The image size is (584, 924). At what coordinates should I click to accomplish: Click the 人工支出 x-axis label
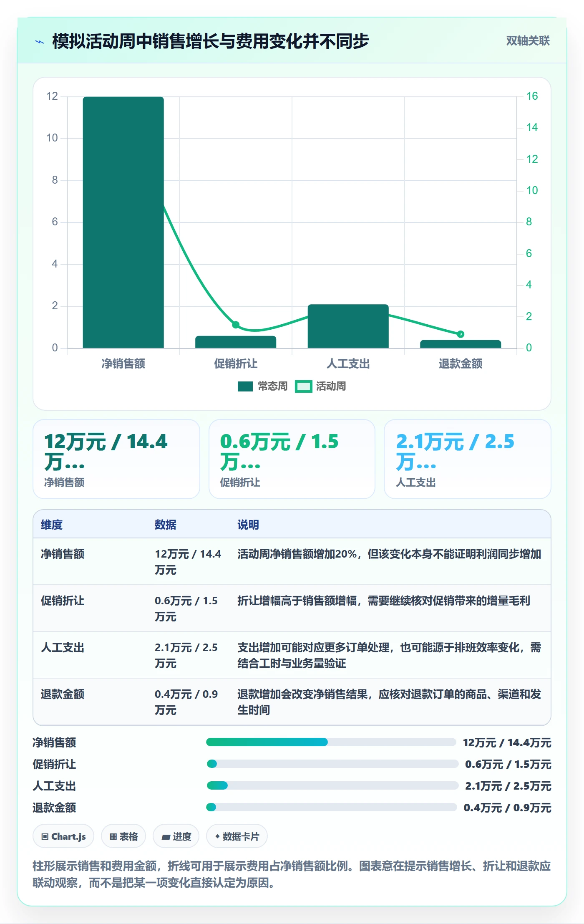pos(348,364)
